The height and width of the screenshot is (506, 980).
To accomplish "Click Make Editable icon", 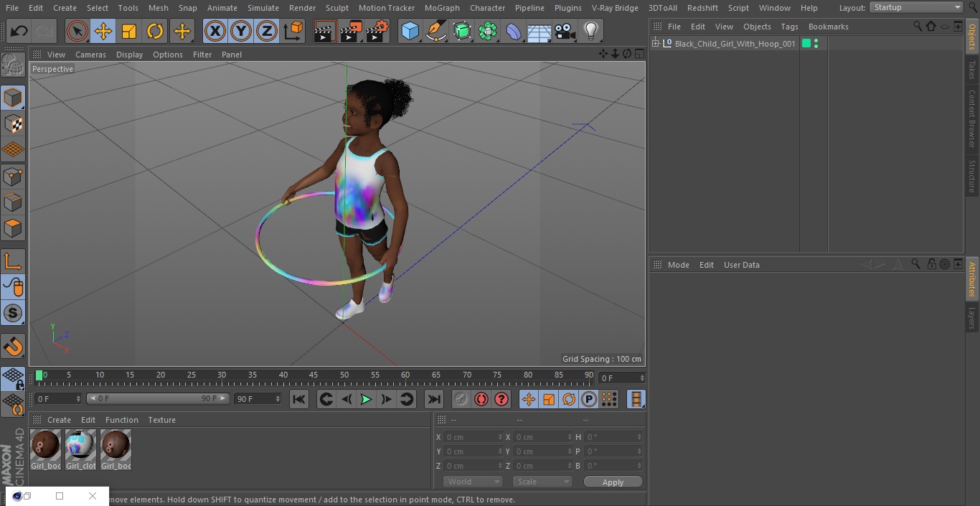I will pyautogui.click(x=13, y=66).
